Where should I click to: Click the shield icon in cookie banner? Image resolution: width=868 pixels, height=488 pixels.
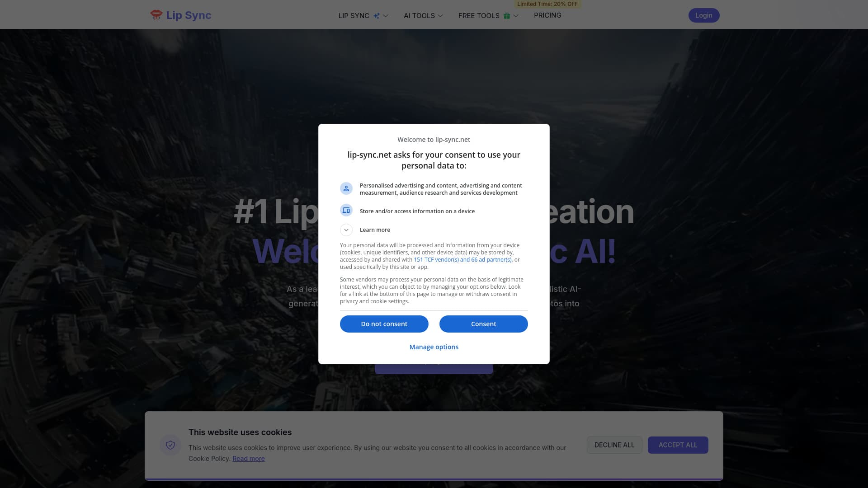coord(170,445)
